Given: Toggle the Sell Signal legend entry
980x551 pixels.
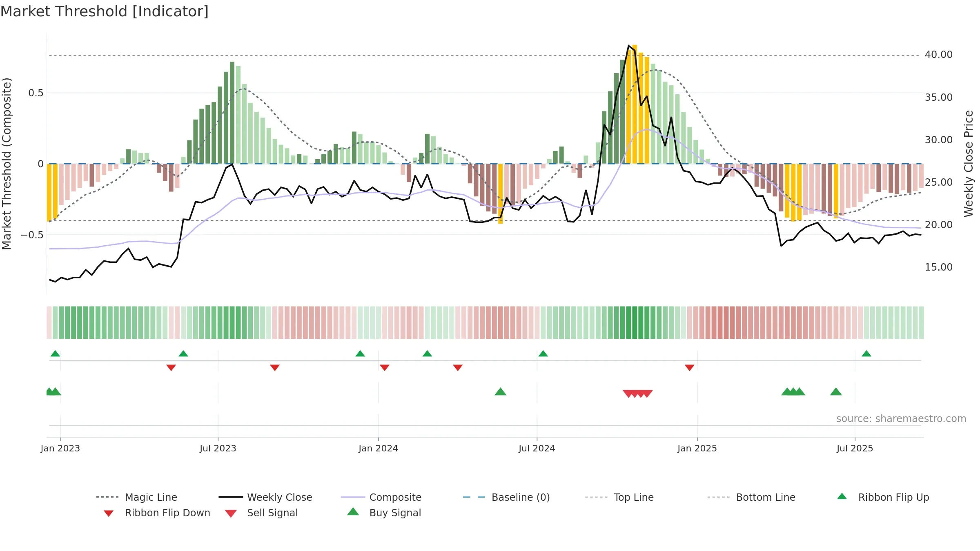Looking at the screenshot, I should (261, 513).
